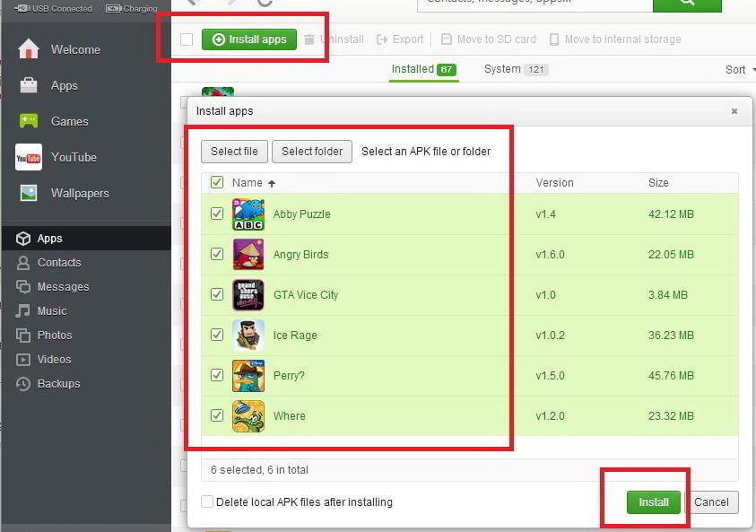Uncheck the Perry? checkbox
Image resolution: width=756 pixels, height=532 pixels.
217,375
